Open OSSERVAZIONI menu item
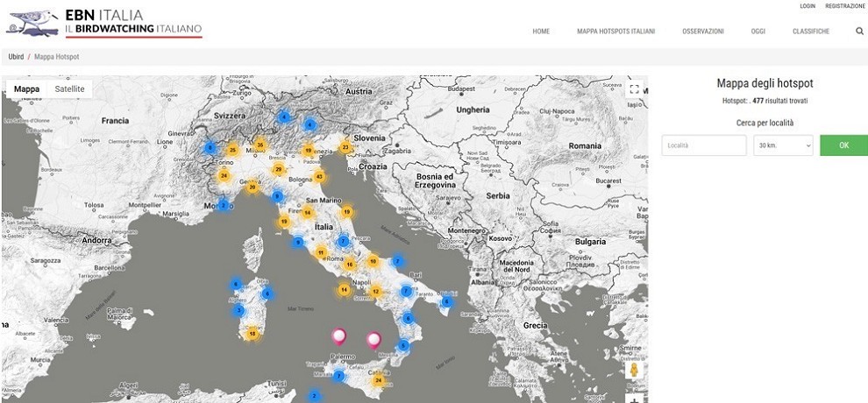Screen dimensions: 868x403 [x=702, y=32]
